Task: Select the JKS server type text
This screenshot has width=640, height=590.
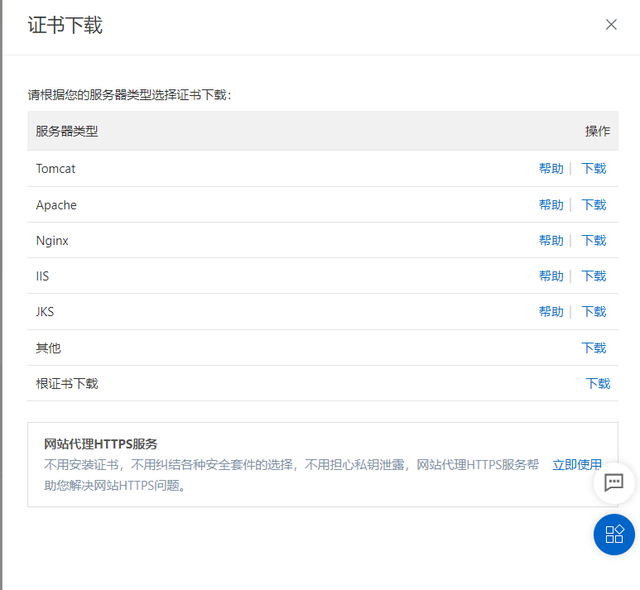Action: [x=44, y=312]
